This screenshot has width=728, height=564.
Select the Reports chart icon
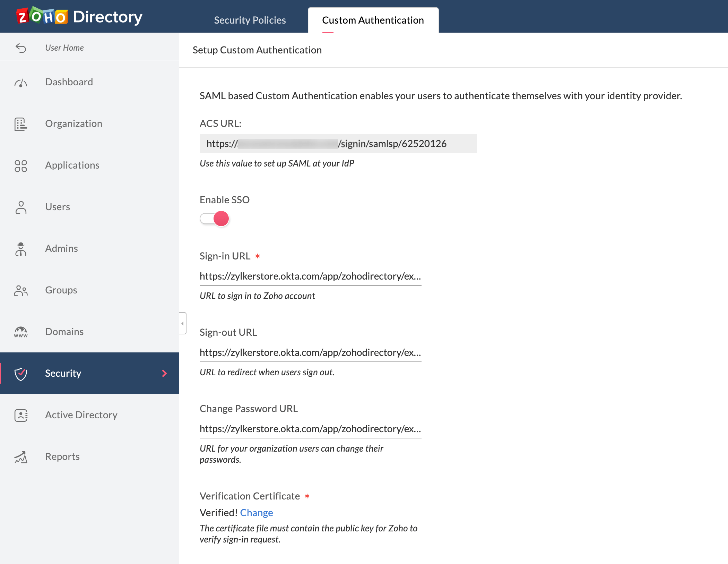pyautogui.click(x=20, y=457)
